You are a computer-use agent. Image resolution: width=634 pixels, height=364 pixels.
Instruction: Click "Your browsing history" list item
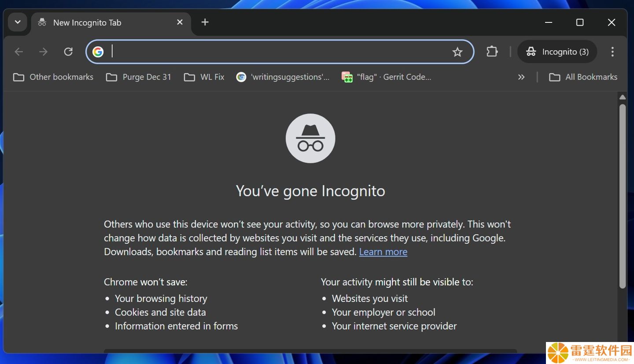(161, 298)
